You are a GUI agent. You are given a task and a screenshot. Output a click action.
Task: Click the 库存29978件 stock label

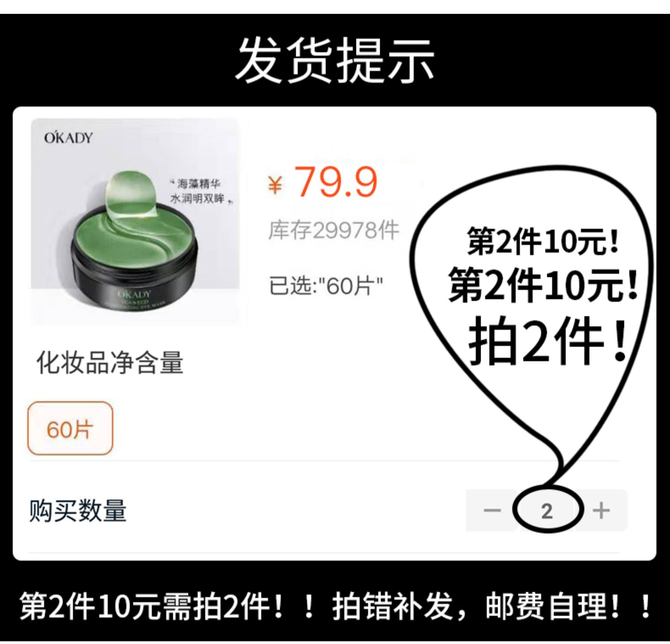[x=333, y=231]
